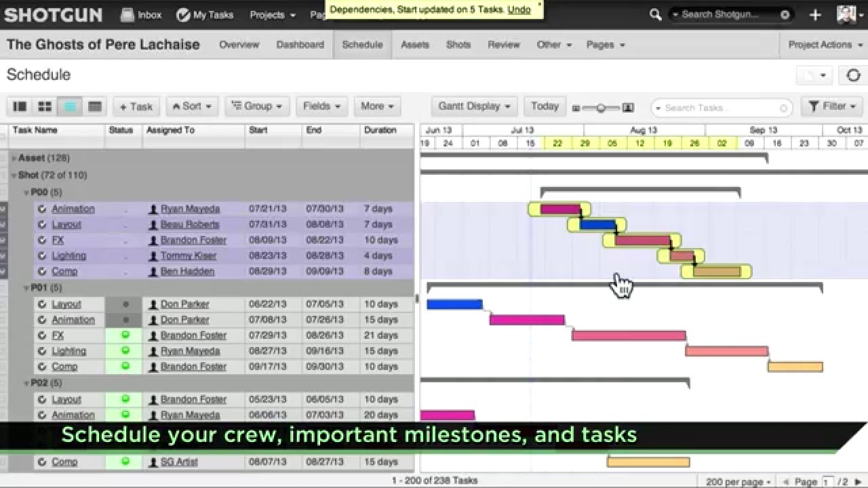Click the plus create icon
Viewport: 868px width, 488px height.
(x=815, y=14)
